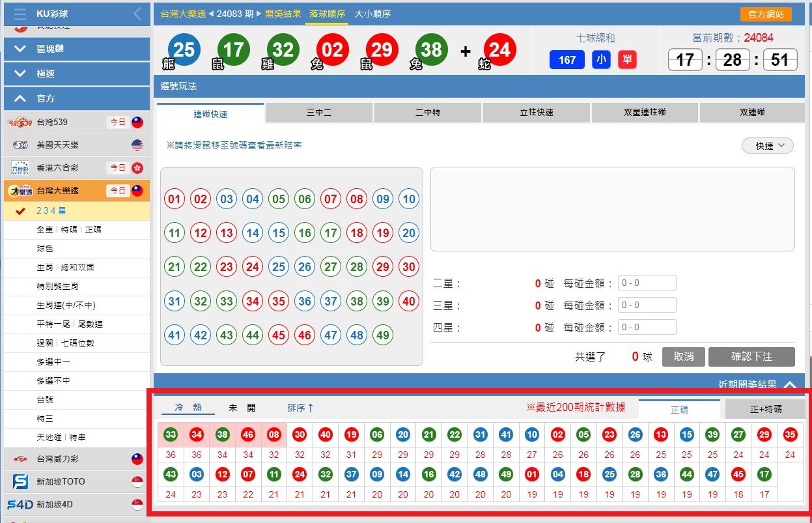Open the 立柱快速 tab
The width and height of the screenshot is (812, 523).
tap(537, 113)
